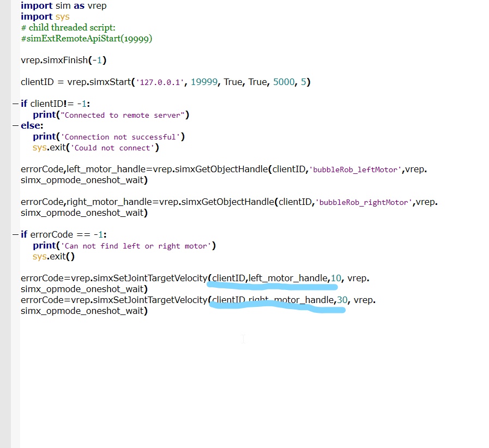Viewport: 489px width, 448px height.
Task: Click the '#simExtRemoteApiStart(19999)' comment line
Action: tap(86, 38)
